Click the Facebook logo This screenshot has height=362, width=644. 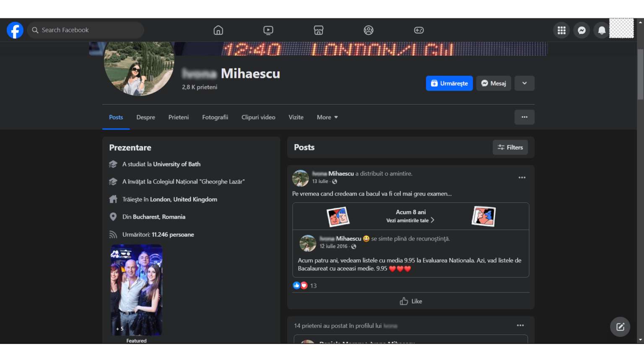pyautogui.click(x=15, y=30)
